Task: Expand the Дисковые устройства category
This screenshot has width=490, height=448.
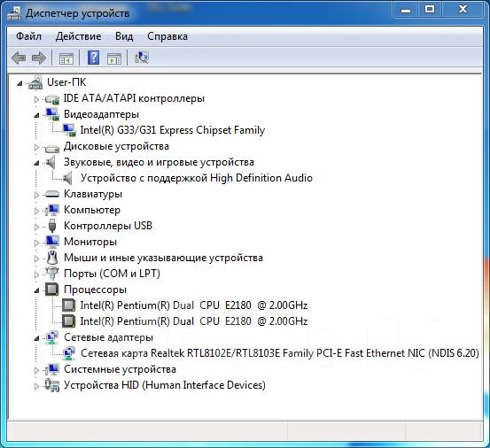Action: 36,147
